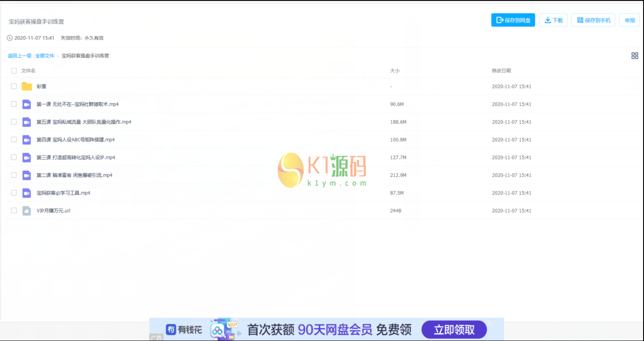Click the 127.7M size value
Image resolution: width=644 pixels, height=341 pixels.
[398, 157]
